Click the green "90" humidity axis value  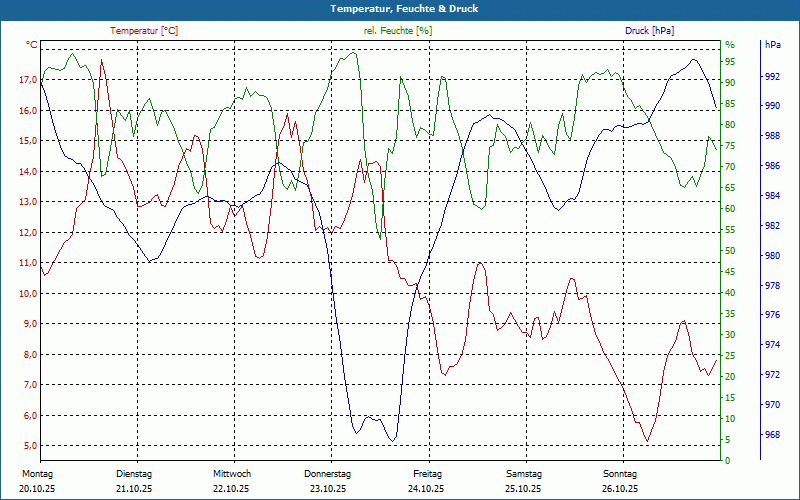tap(730, 83)
